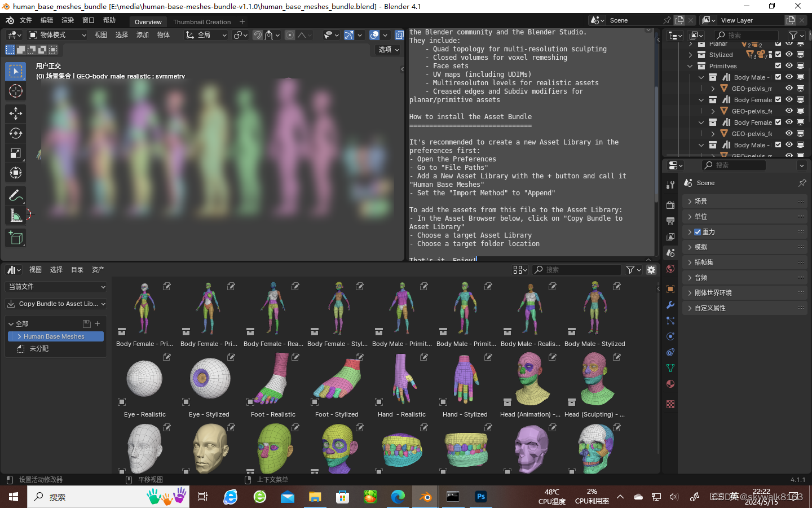Open the Render properties tab
Screen dimensions: 812x508
pos(670,205)
